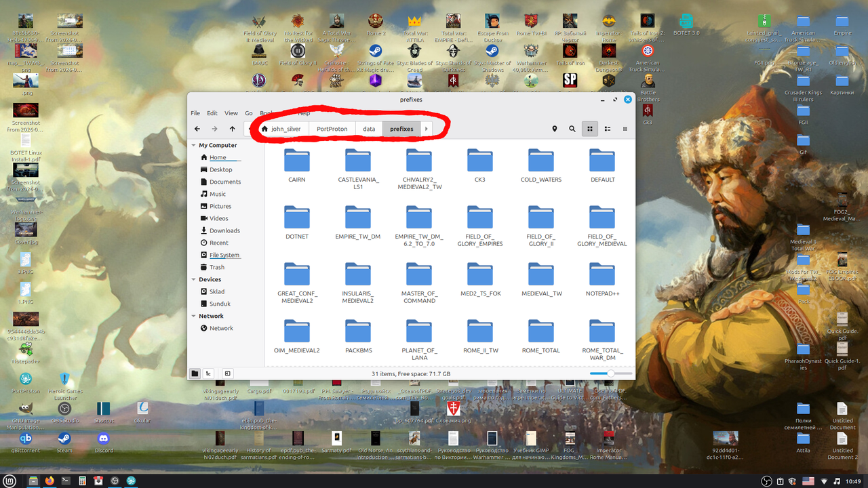The height and width of the screenshot is (488, 868).
Task: Open Calculator from the taskbar
Action: click(x=82, y=481)
